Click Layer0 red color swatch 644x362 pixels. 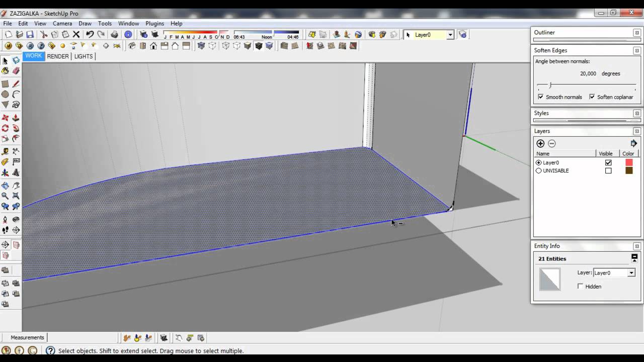pos(629,162)
